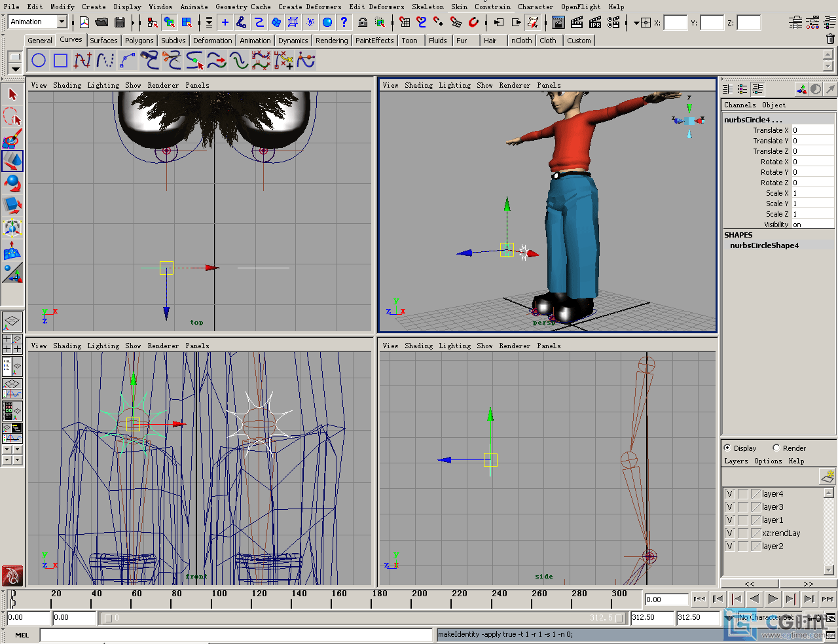
Task: Switch to the Deformation shelf tab
Action: [212, 41]
